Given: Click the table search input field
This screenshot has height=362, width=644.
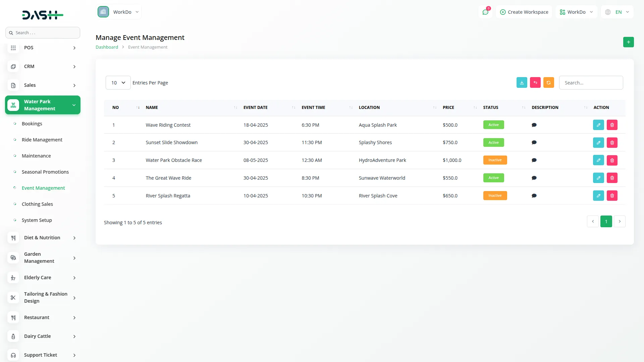Looking at the screenshot, I should [591, 83].
